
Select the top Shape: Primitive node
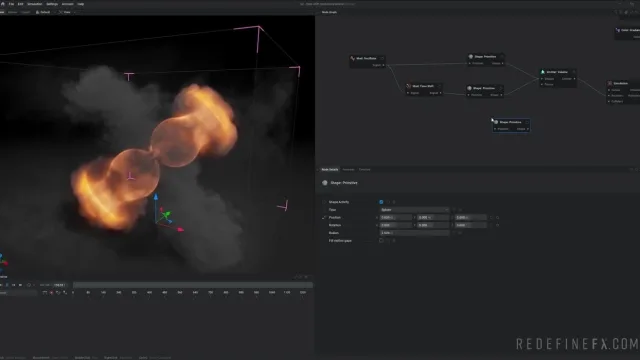tap(485, 60)
